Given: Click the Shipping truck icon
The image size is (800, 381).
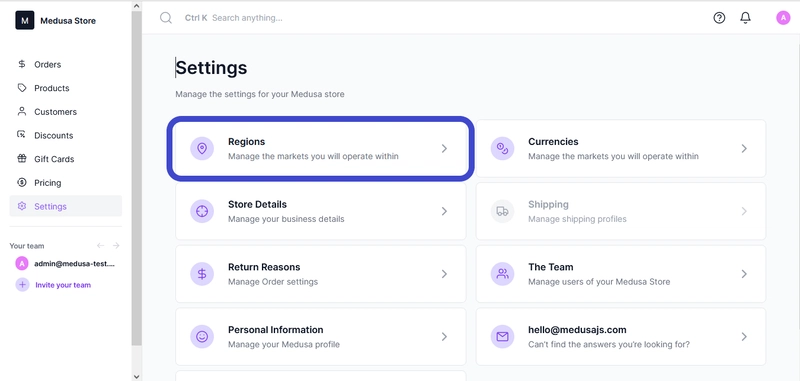Looking at the screenshot, I should tap(503, 211).
